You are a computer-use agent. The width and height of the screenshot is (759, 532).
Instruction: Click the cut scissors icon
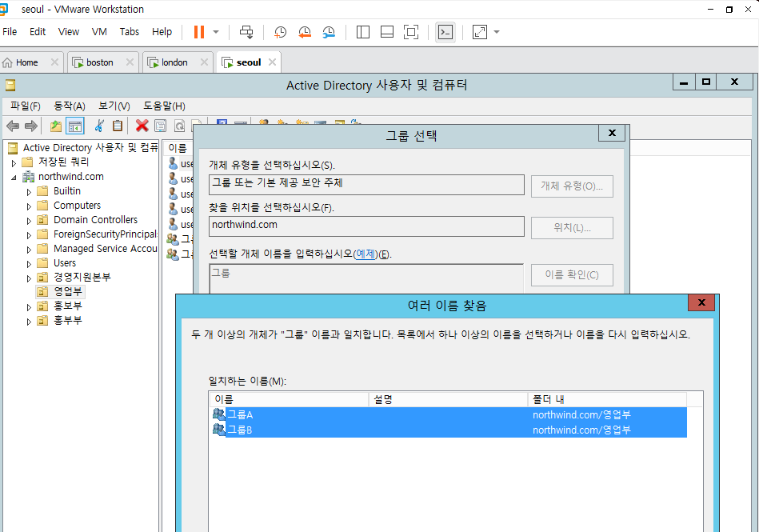[99, 126]
